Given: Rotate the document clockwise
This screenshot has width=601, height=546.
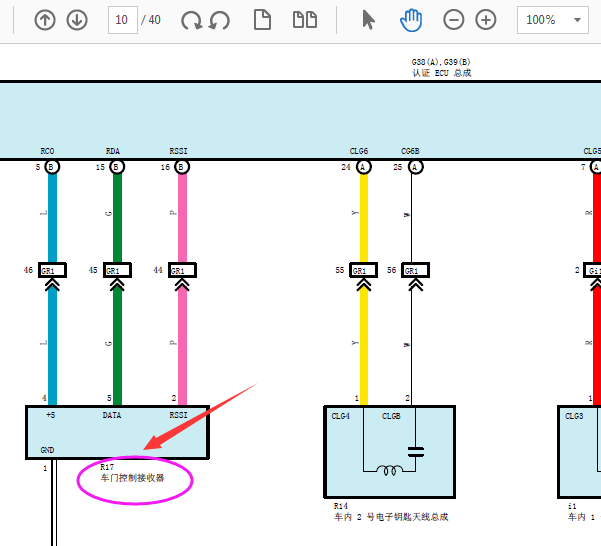Looking at the screenshot, I should point(192,20).
